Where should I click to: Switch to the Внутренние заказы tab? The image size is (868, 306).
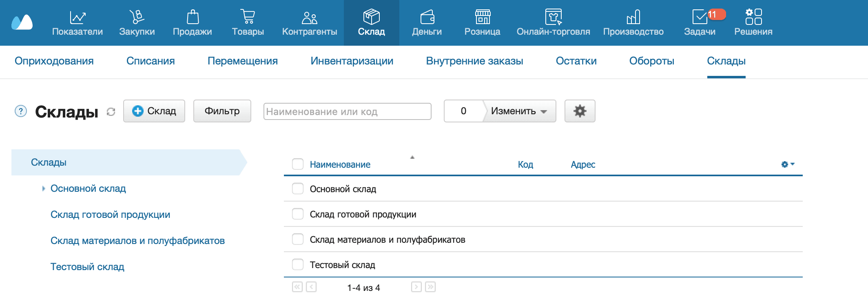[475, 61]
